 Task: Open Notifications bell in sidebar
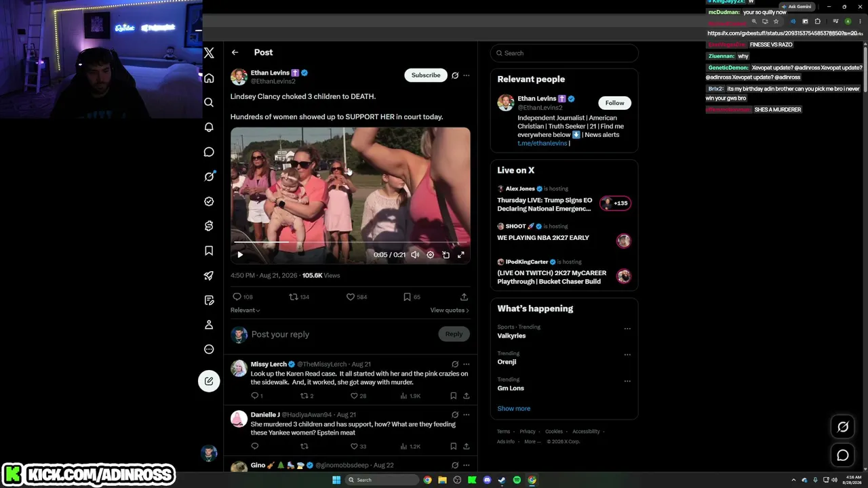[x=209, y=127]
